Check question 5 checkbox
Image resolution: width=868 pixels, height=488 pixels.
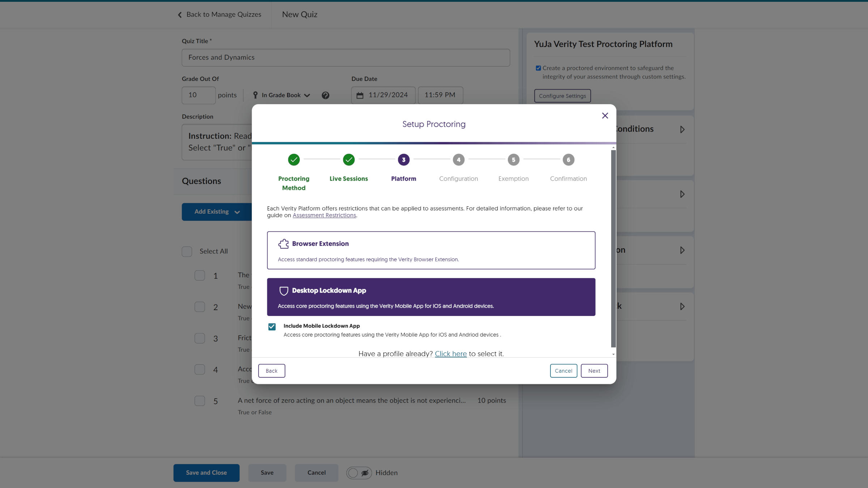(200, 401)
